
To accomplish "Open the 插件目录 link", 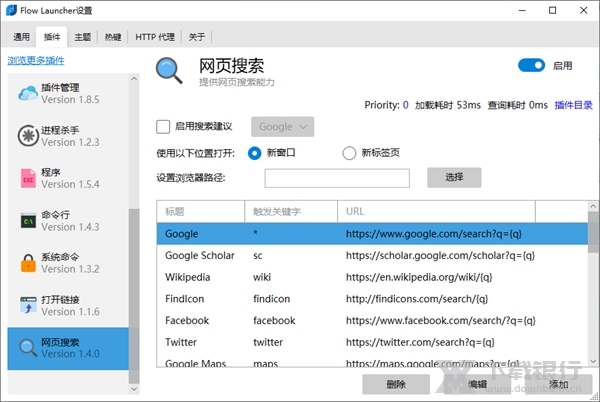I will pos(573,105).
